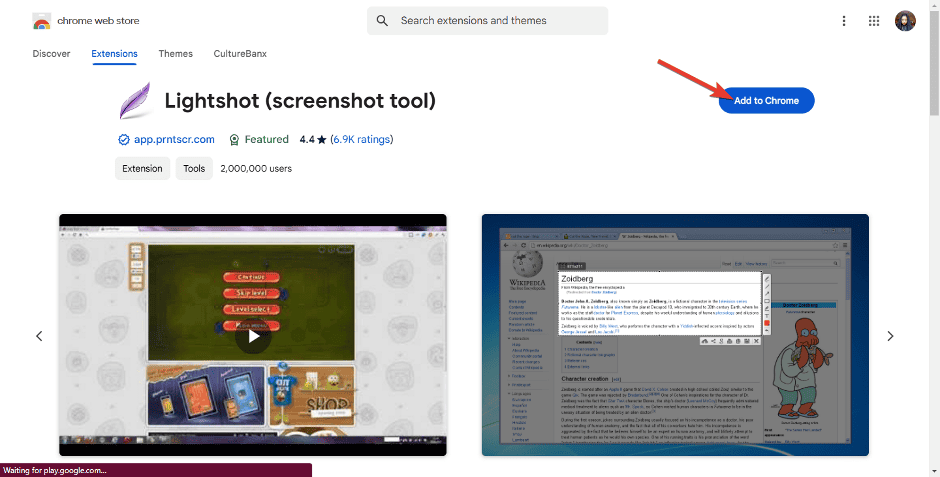
Task: Open the Google apps grid
Action: pyautogui.click(x=873, y=21)
